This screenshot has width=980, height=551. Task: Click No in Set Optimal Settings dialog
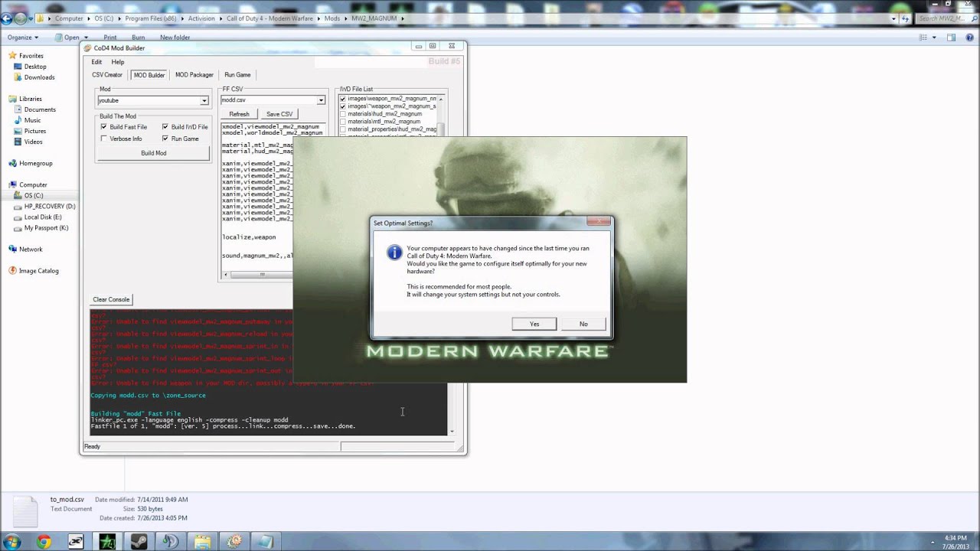pyautogui.click(x=583, y=324)
